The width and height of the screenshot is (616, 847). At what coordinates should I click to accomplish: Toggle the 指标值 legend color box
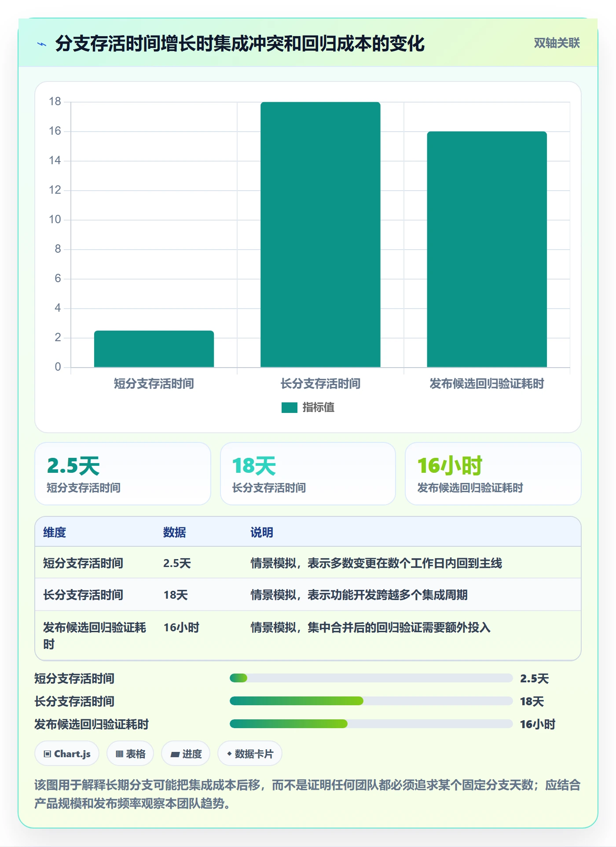pyautogui.click(x=290, y=408)
